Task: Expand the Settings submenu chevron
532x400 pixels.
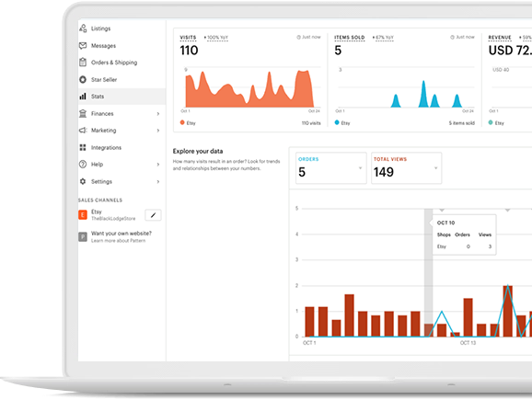Action: pyautogui.click(x=158, y=182)
